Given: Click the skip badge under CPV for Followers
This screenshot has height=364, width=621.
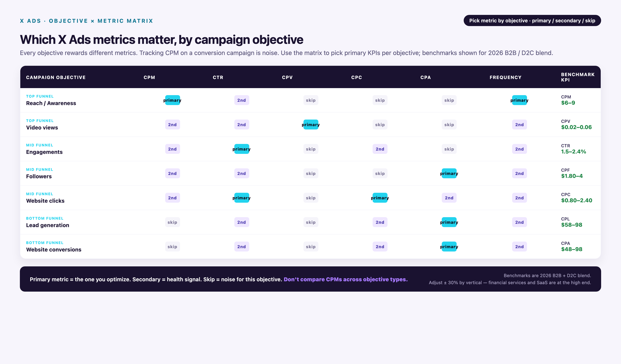Looking at the screenshot, I should [311, 173].
